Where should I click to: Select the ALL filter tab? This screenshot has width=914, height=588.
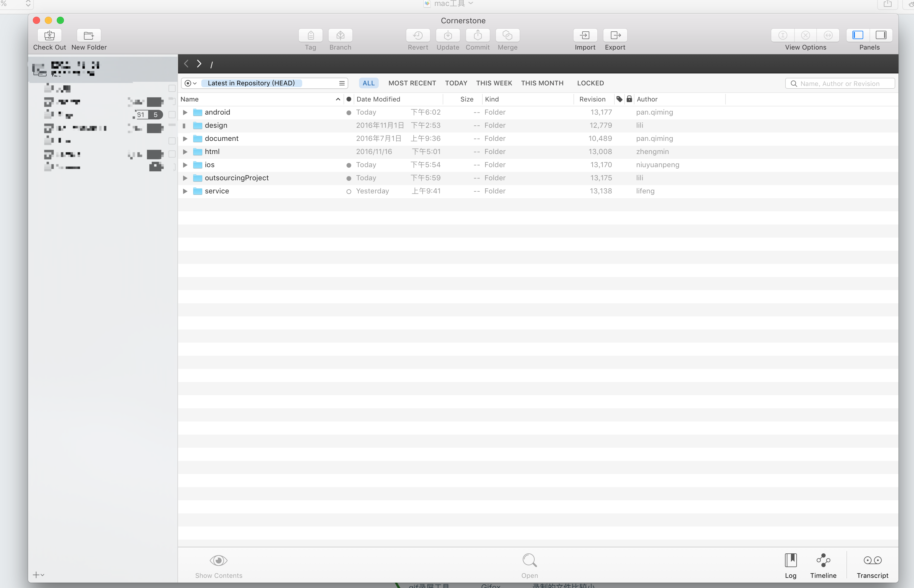click(x=368, y=83)
